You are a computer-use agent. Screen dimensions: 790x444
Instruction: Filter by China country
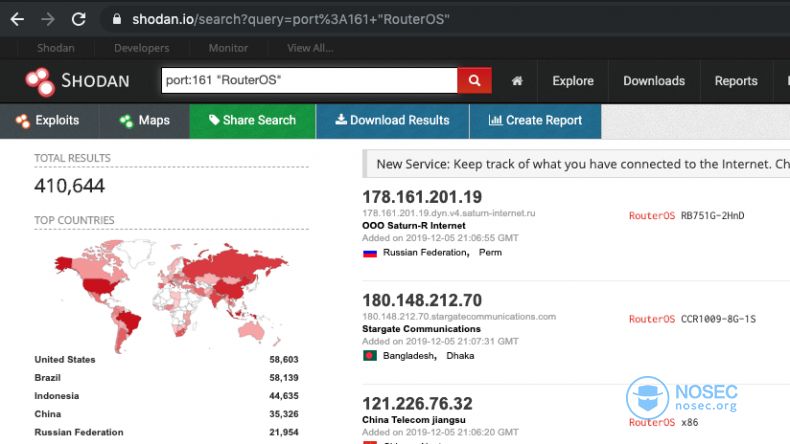47,414
